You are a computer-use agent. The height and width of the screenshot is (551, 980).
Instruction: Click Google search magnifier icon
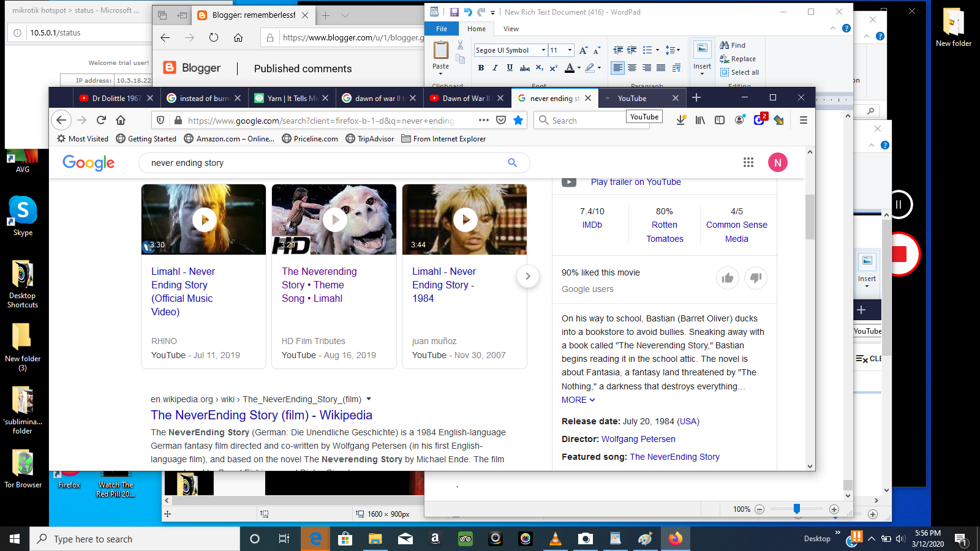click(x=512, y=163)
